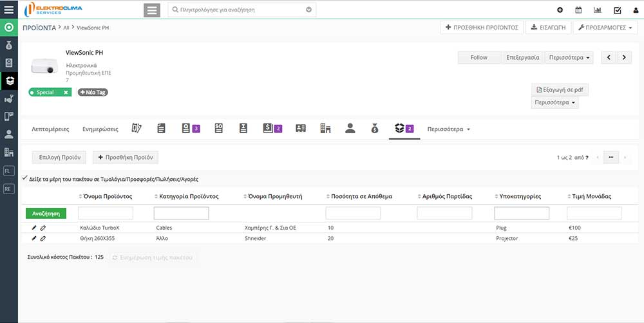
Task: Open the building module icon in the left sidebar
Action: pos(8,152)
